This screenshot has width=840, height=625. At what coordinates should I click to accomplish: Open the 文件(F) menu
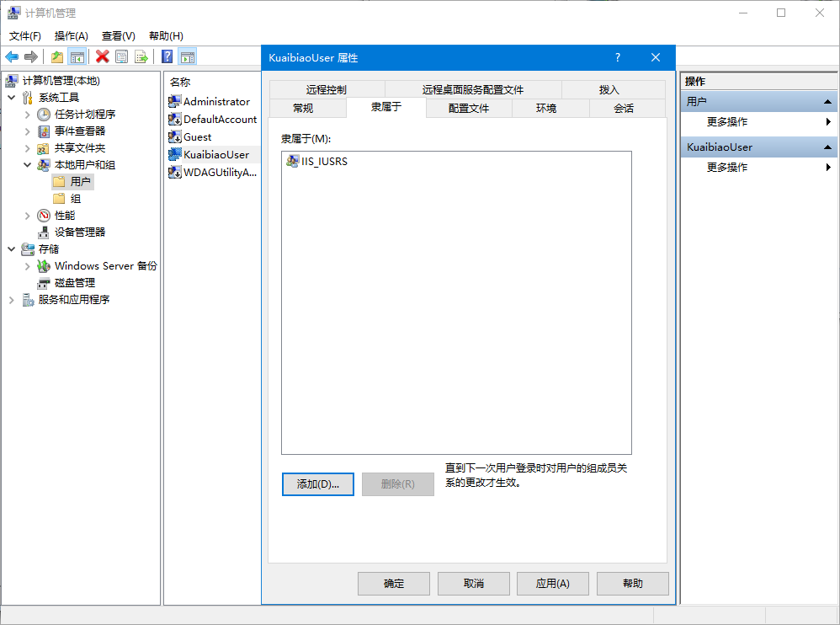pyautogui.click(x=25, y=36)
